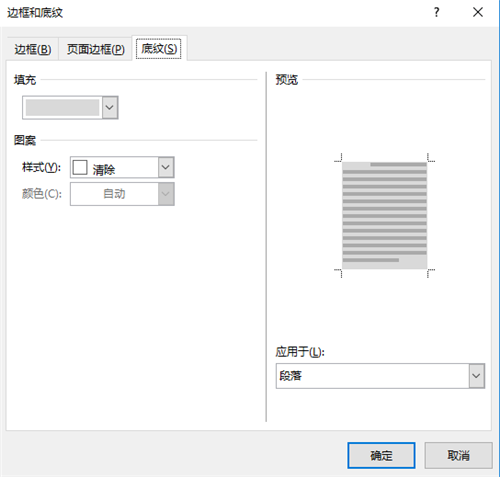Select the 底纹(S) tab
500x477 pixels.
point(159,49)
